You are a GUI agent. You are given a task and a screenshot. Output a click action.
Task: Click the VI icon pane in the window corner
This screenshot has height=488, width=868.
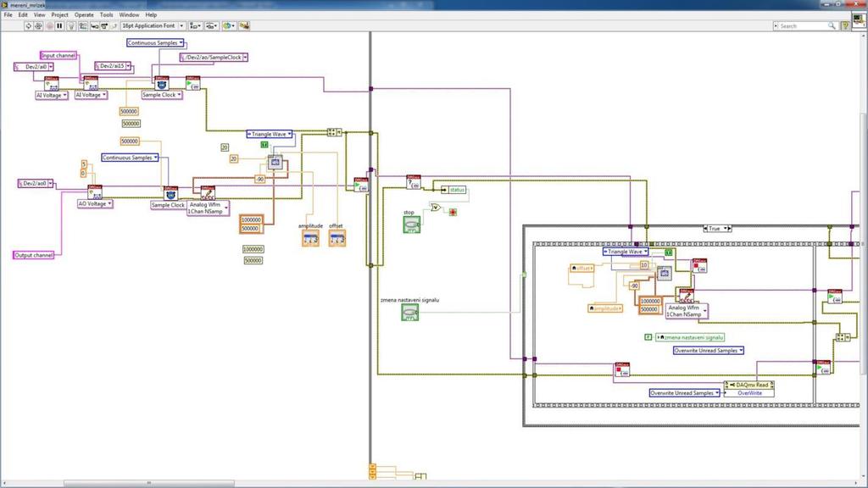pyautogui.click(x=860, y=21)
